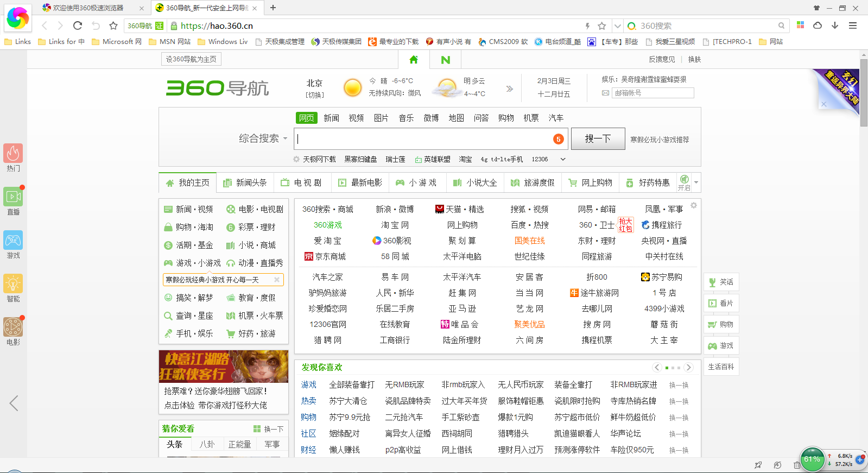Click the undo closed tab icon
The image size is (868, 473).
coord(96,26)
